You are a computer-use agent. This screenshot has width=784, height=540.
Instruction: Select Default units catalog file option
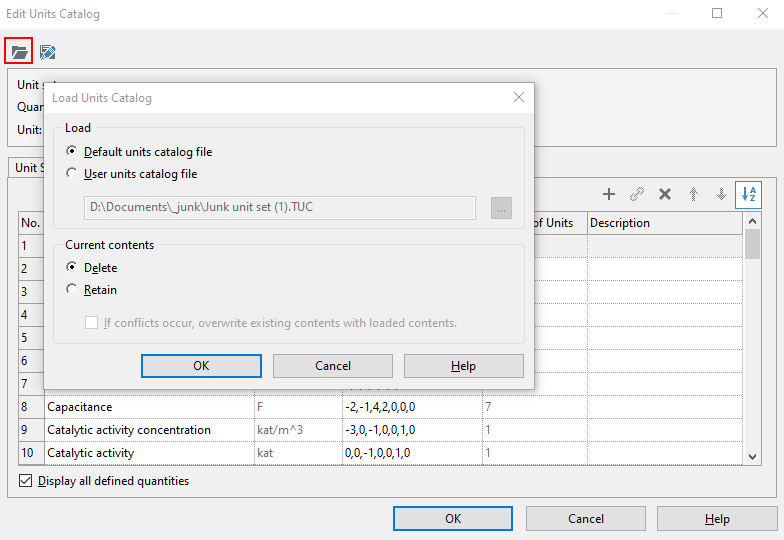(x=71, y=152)
